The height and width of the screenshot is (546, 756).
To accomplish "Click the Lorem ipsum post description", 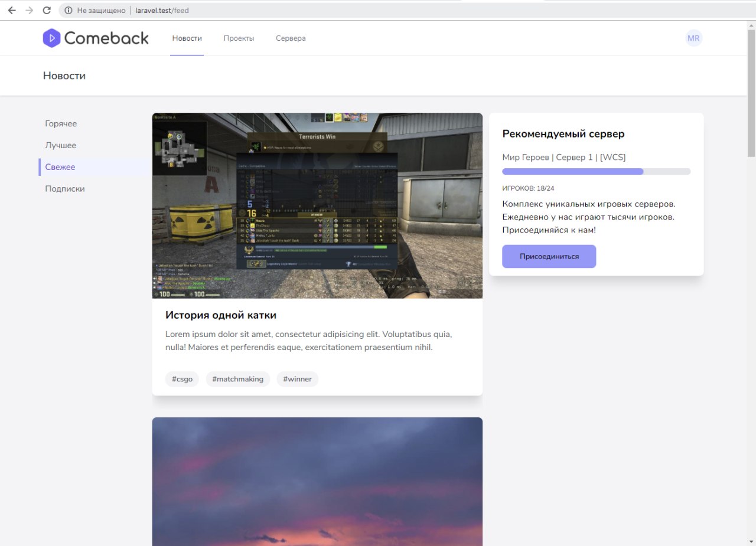I will (309, 341).
